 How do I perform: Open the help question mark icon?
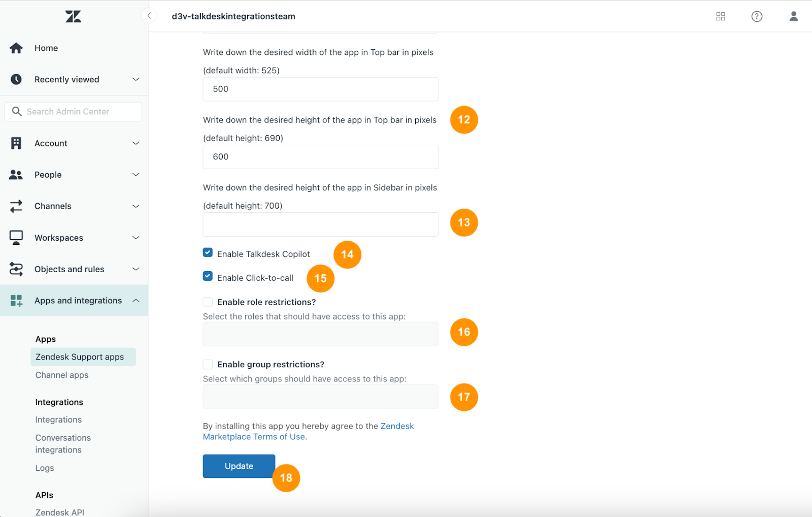[x=757, y=16]
